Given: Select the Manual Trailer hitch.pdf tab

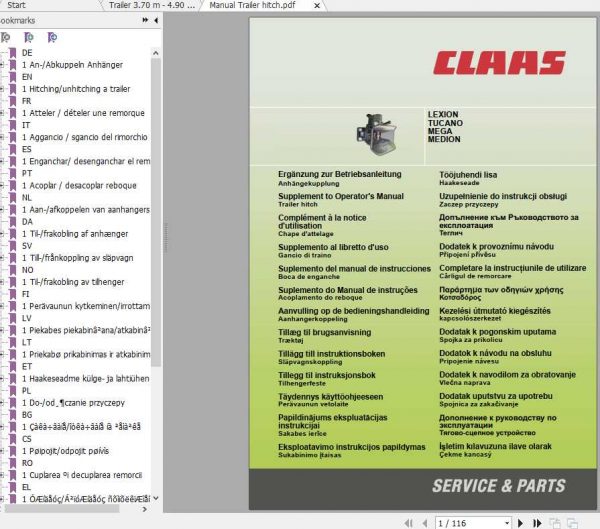Looking at the screenshot, I should coord(252,5).
